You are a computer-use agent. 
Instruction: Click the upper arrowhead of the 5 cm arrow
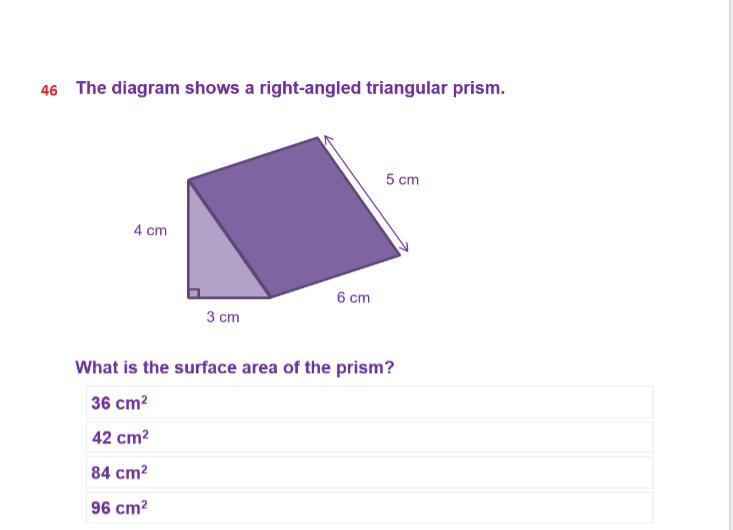[x=326, y=140]
